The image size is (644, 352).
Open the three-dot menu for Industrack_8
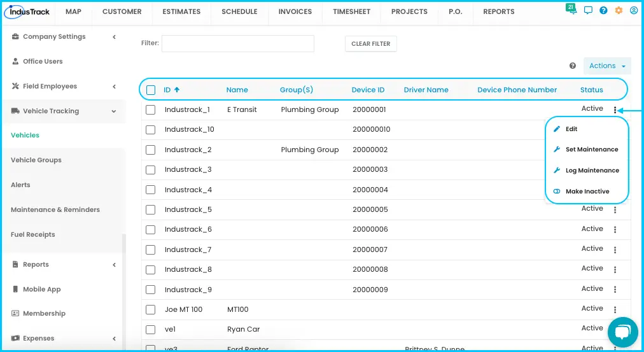pos(615,269)
